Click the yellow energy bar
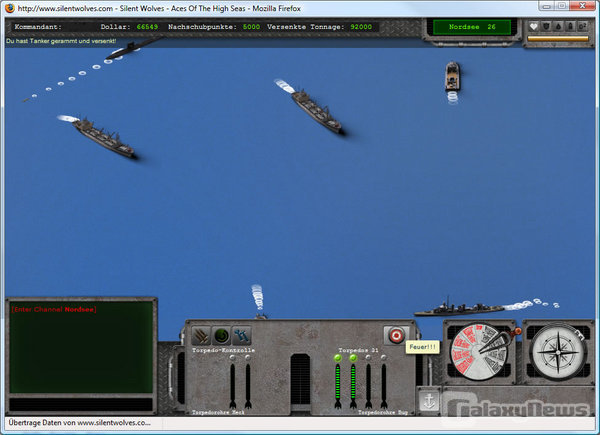 (558, 39)
